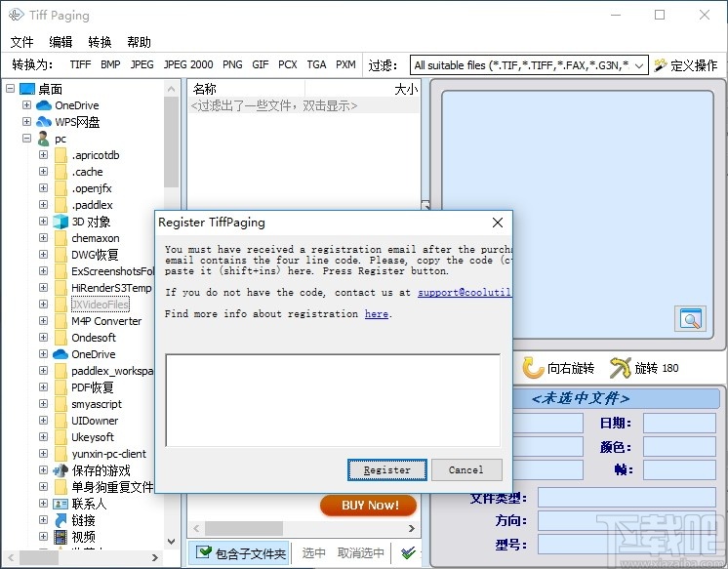Select the DWG恢复 folder
The height and width of the screenshot is (569, 728).
pos(95,255)
